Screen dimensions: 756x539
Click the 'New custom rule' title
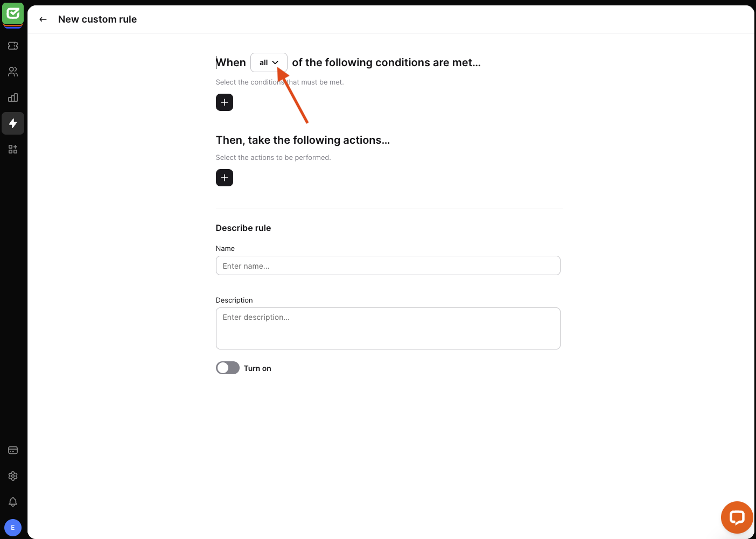point(97,19)
